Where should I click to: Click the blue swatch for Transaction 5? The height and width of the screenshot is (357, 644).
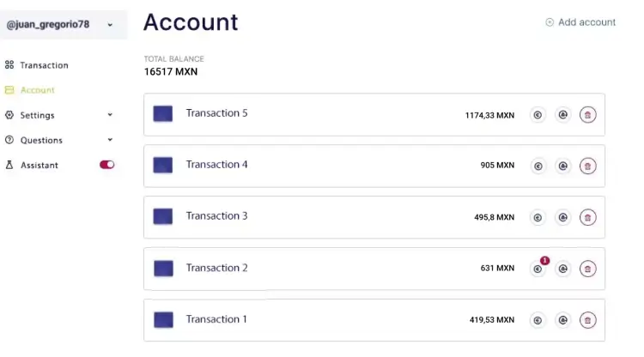[163, 113]
